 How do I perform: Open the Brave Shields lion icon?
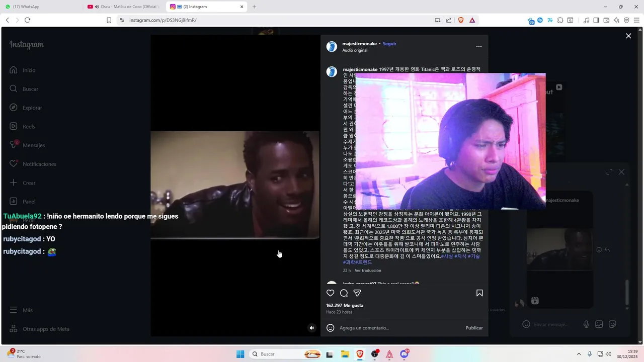[460, 20]
